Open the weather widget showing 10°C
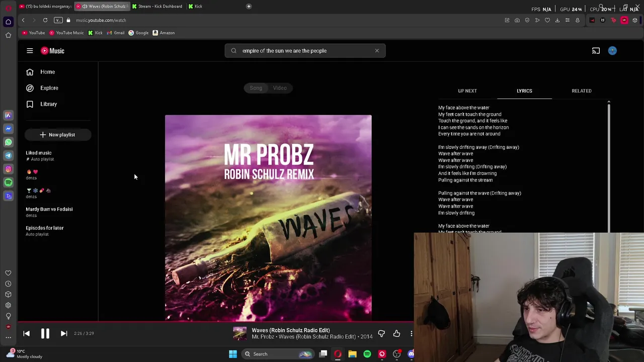This screenshot has width=644, height=362. tap(25, 354)
